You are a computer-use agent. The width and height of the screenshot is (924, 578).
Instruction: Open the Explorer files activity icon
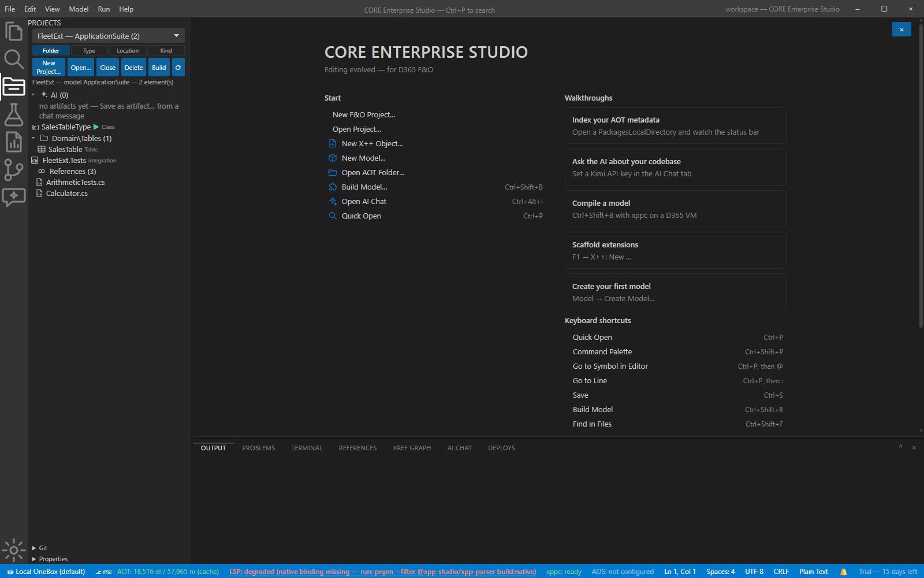click(14, 31)
